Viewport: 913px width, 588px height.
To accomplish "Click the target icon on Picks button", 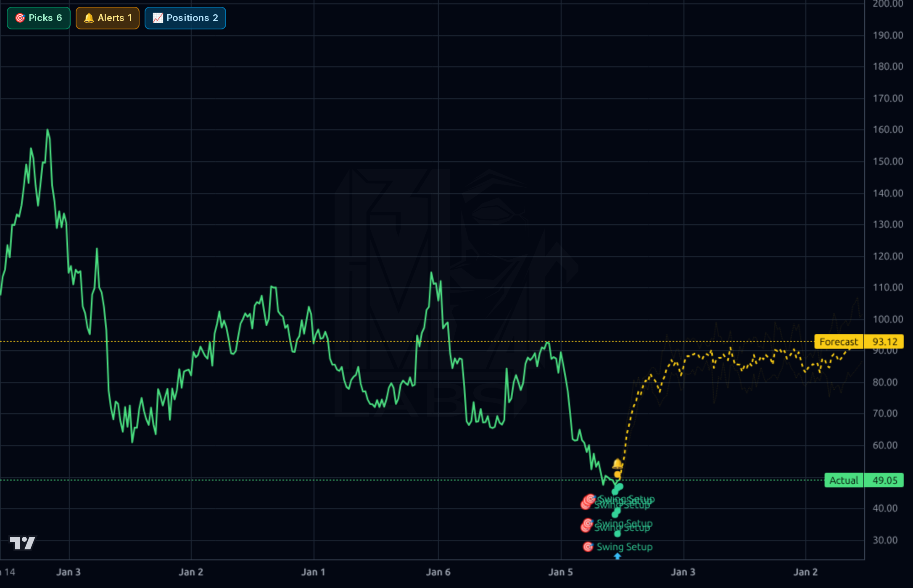I will click(20, 18).
